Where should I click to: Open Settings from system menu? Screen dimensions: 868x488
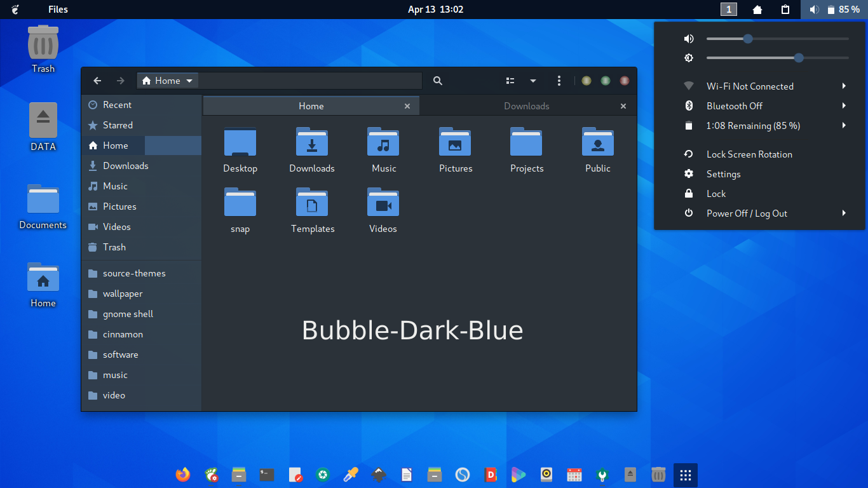coord(761,174)
